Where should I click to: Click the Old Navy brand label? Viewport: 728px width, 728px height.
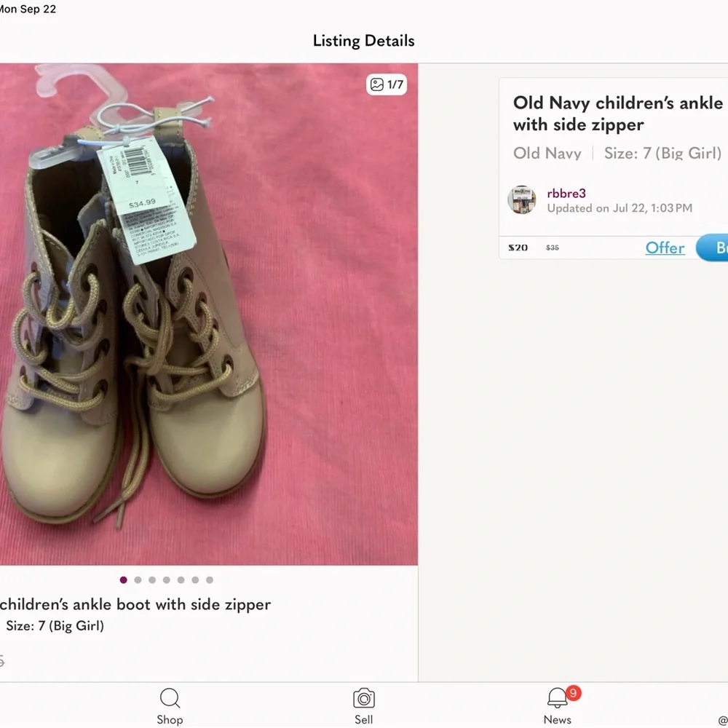[547, 153]
